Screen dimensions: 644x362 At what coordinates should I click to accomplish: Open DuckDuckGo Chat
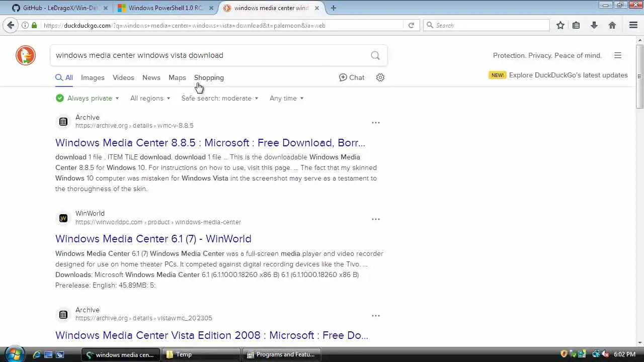[352, 77]
